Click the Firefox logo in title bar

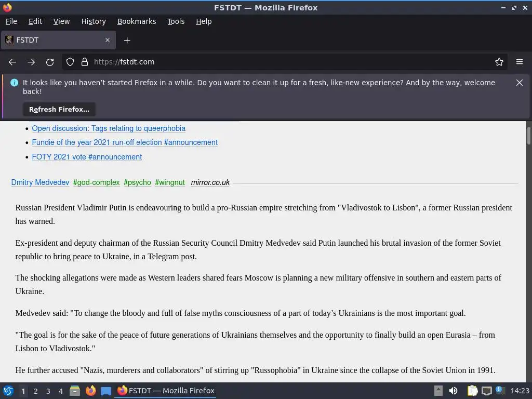pos(7,7)
